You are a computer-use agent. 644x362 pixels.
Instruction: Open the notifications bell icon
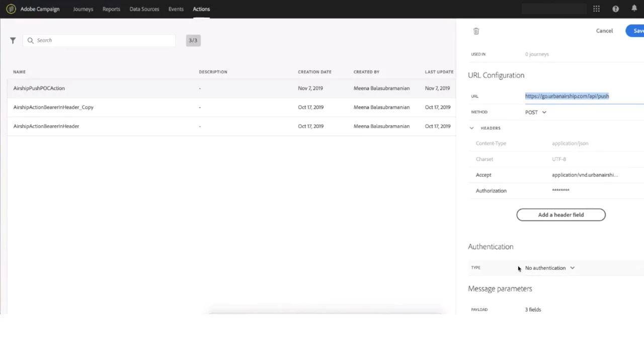[634, 9]
